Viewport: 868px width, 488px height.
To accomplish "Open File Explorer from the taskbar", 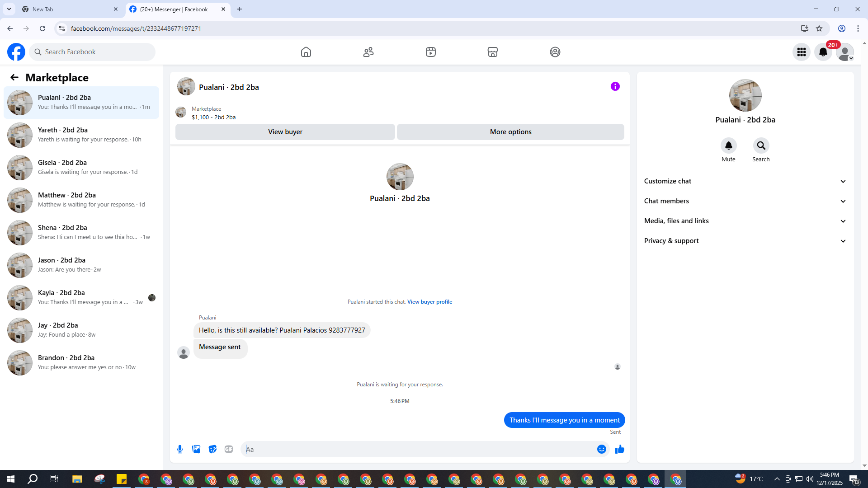I will coord(77,479).
